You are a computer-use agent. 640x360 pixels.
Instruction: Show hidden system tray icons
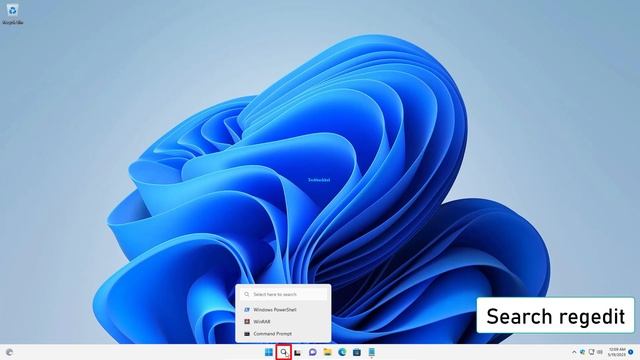coord(574,352)
